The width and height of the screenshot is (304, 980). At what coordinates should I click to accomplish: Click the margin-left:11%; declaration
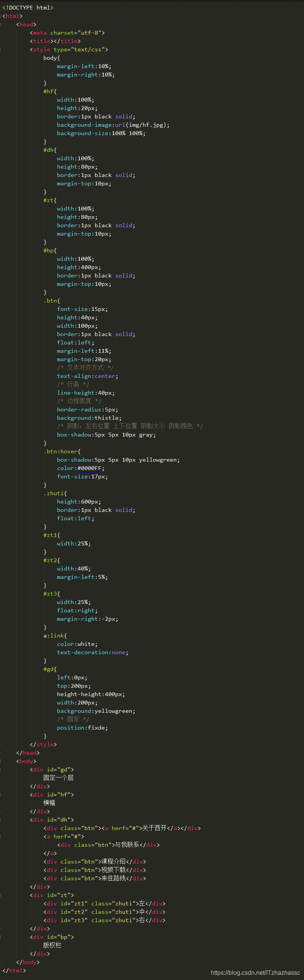[84, 351]
